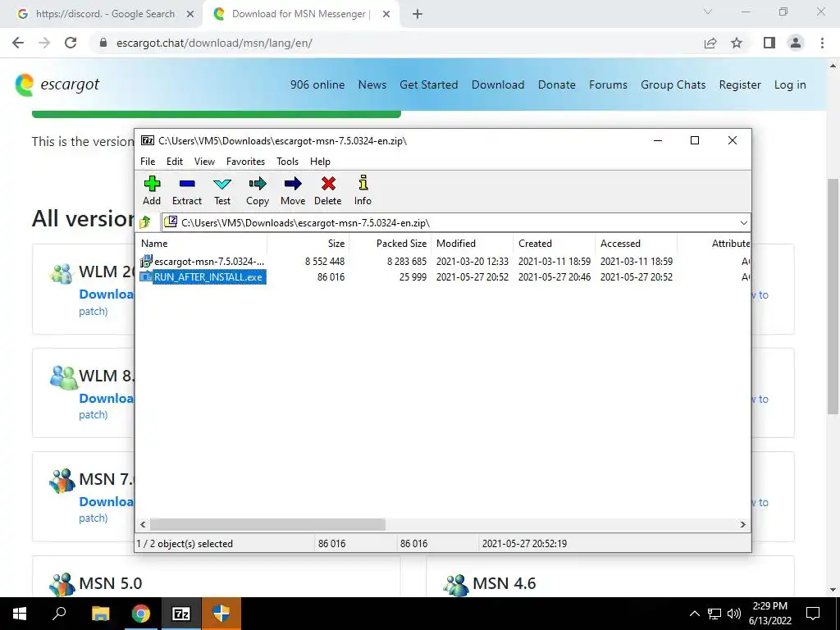The height and width of the screenshot is (630, 840).
Task: Click the Log in link
Action: pos(790,84)
